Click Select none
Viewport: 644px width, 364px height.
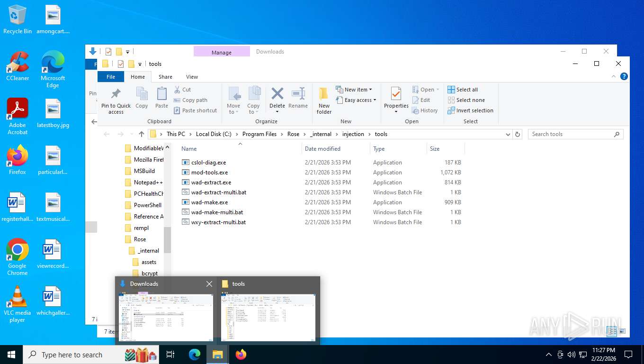click(x=466, y=100)
